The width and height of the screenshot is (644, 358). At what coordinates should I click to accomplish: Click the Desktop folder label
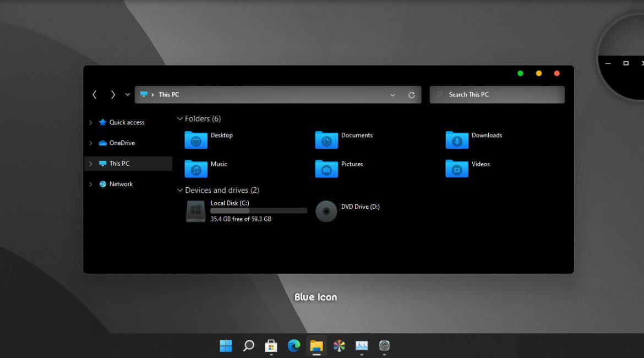[222, 135]
